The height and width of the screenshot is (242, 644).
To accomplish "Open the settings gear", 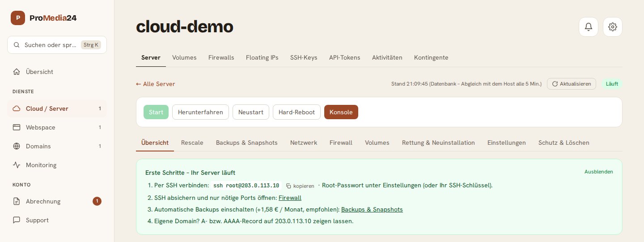I will [x=613, y=27].
